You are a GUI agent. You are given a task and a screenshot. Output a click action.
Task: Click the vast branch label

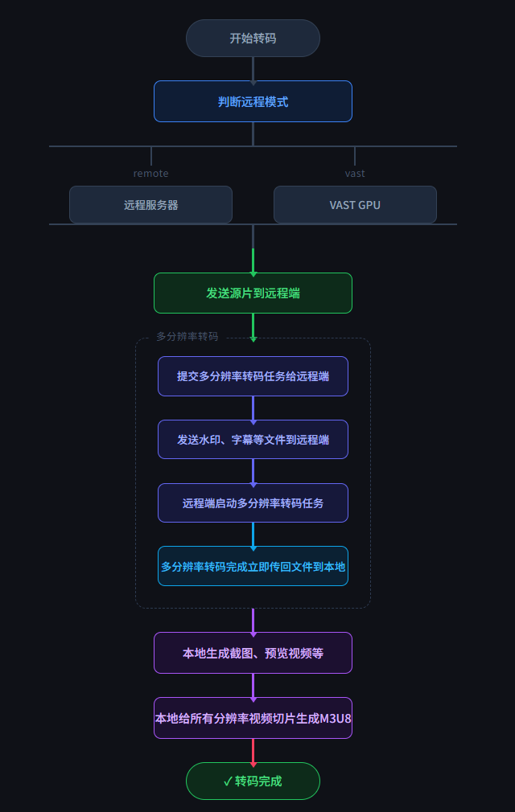pyautogui.click(x=355, y=174)
